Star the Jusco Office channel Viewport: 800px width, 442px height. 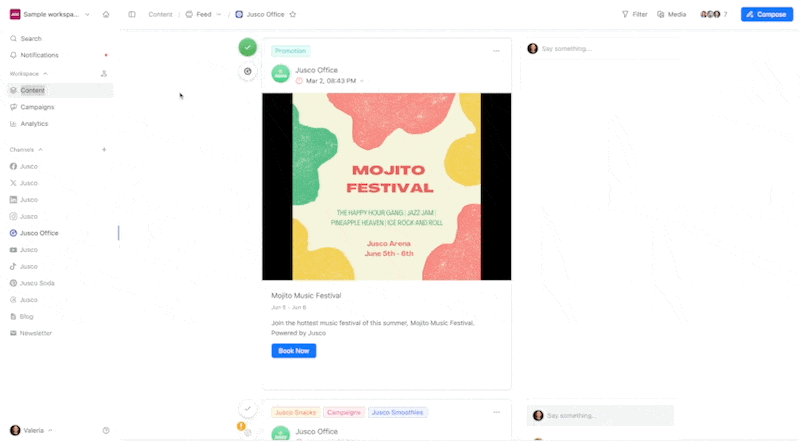click(293, 15)
